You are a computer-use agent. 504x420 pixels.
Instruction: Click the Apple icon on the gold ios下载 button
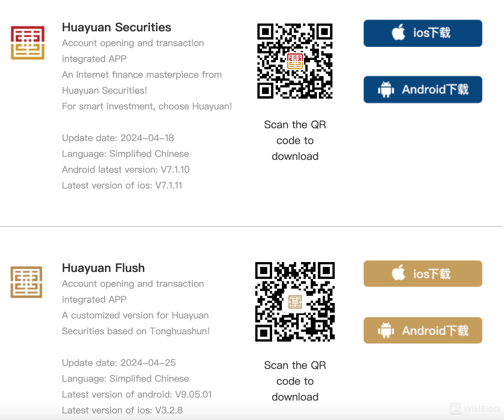click(x=399, y=273)
